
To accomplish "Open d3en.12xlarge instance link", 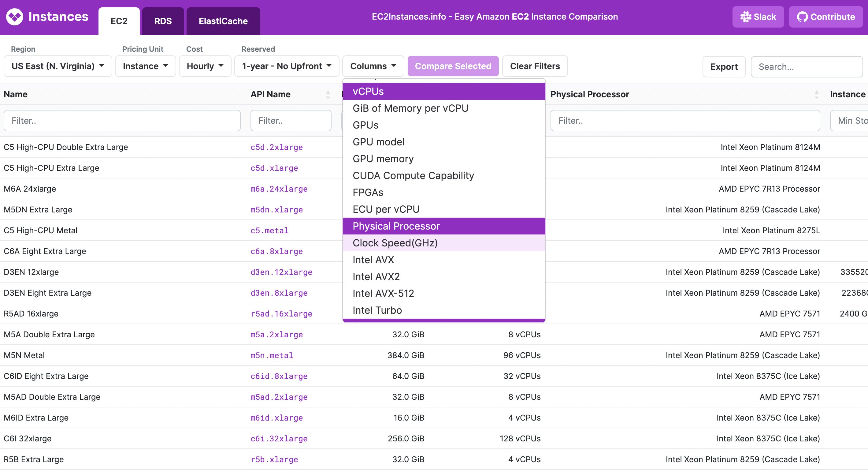I will (x=281, y=273).
